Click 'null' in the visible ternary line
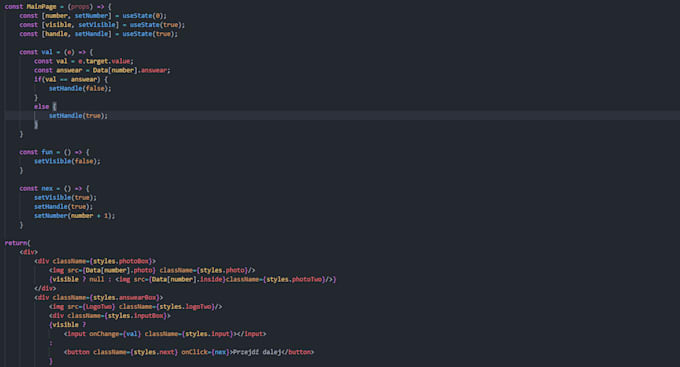 tap(97, 279)
